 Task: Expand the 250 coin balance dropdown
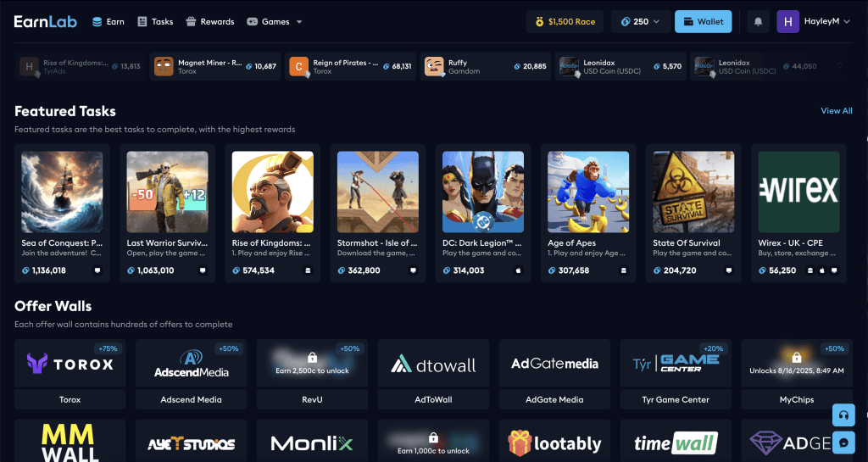coord(640,21)
